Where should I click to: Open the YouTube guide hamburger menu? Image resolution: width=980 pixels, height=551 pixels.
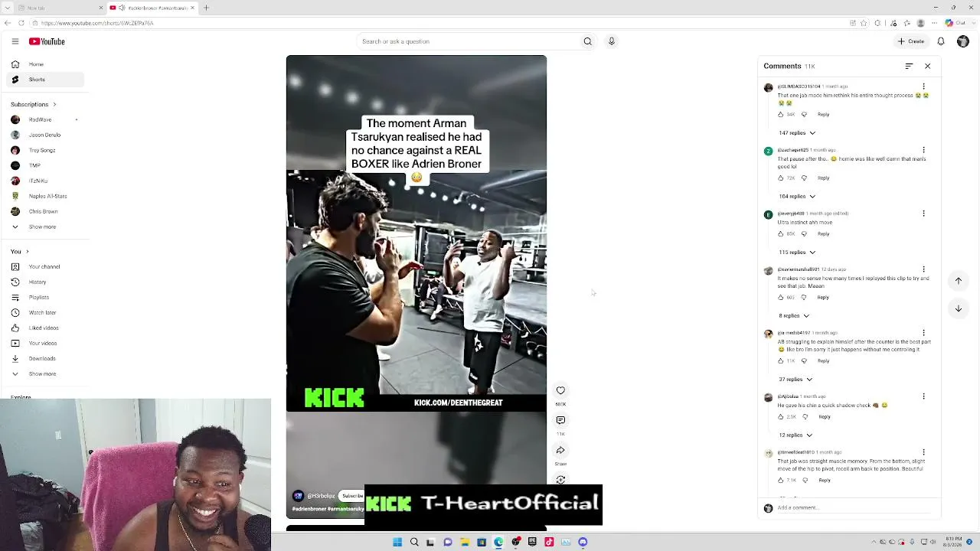(x=15, y=41)
